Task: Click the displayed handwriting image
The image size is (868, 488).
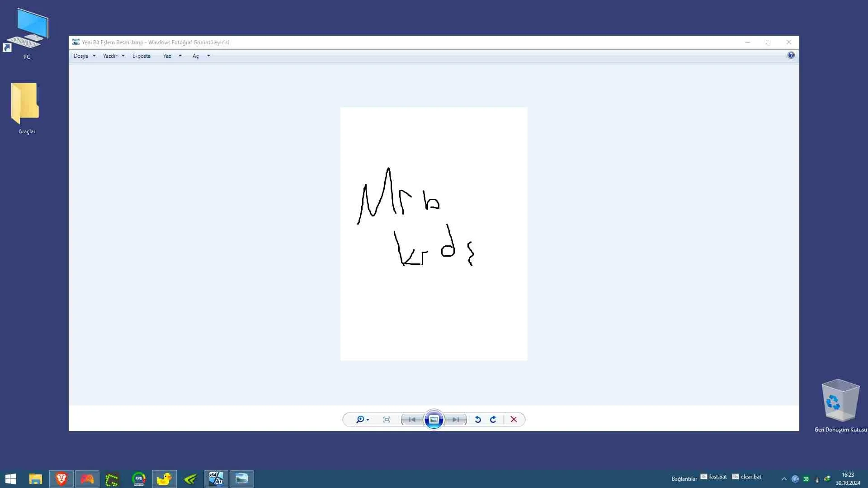Action: point(434,234)
